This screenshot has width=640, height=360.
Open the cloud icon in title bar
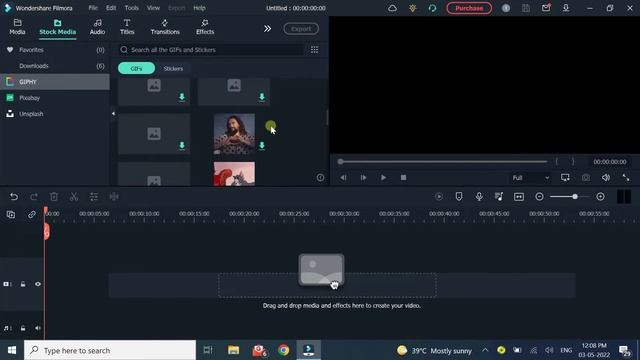point(392,8)
